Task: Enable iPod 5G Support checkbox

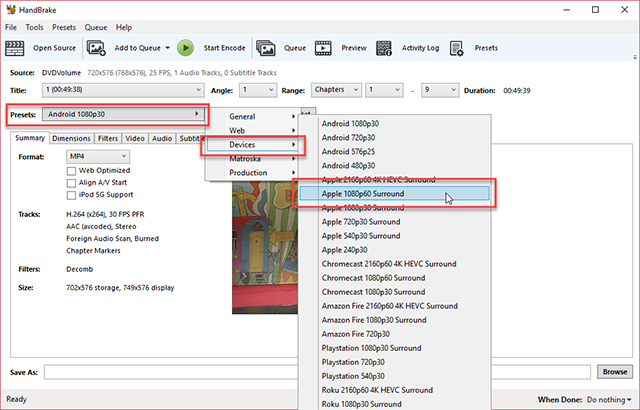Action: pyautogui.click(x=71, y=194)
